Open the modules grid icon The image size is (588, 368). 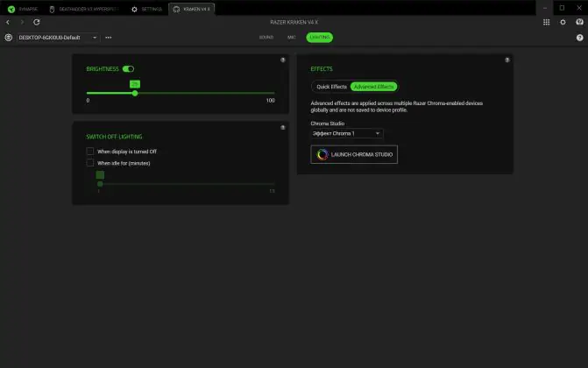[546, 22]
